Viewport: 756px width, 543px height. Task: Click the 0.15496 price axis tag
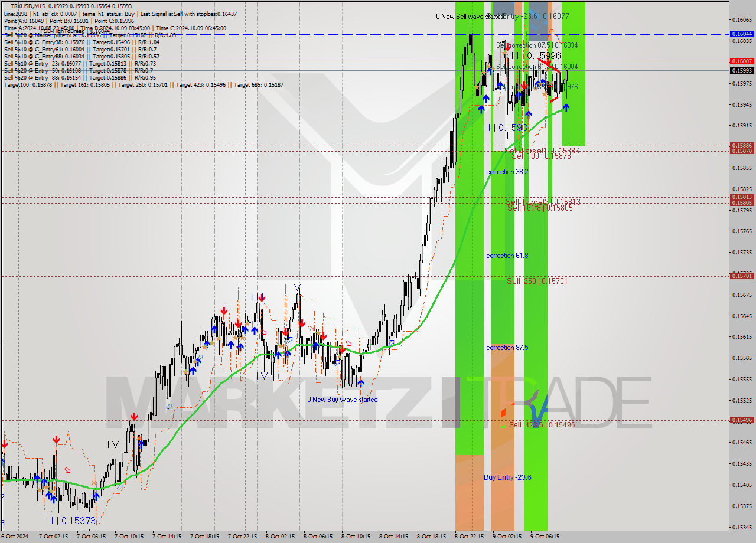click(x=742, y=420)
